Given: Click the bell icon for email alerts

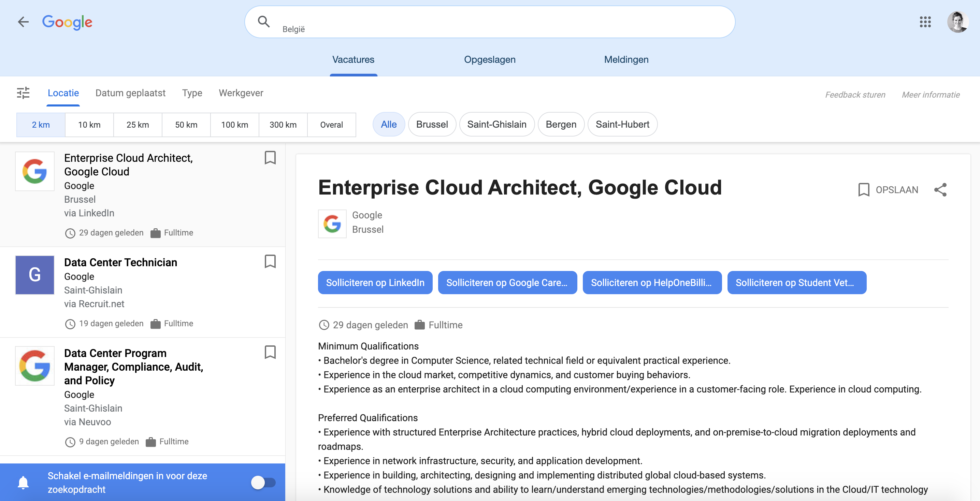Looking at the screenshot, I should pyautogui.click(x=23, y=482).
